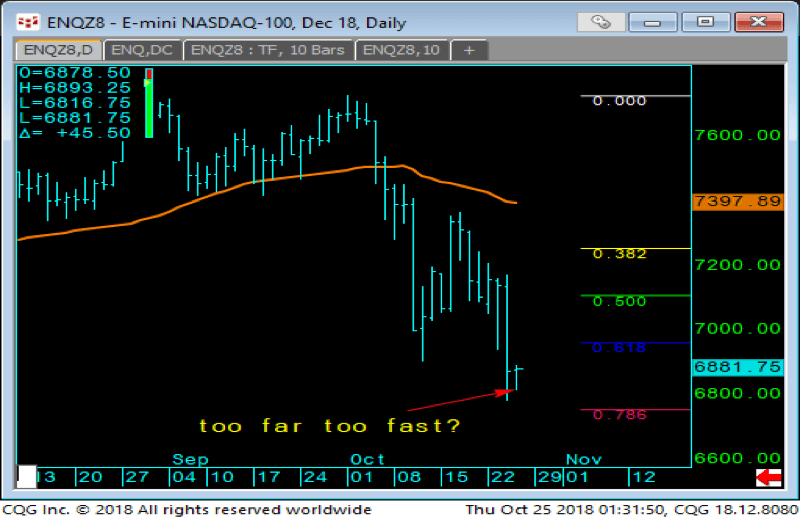Select the 0.618 Fibonacci level

634,343
